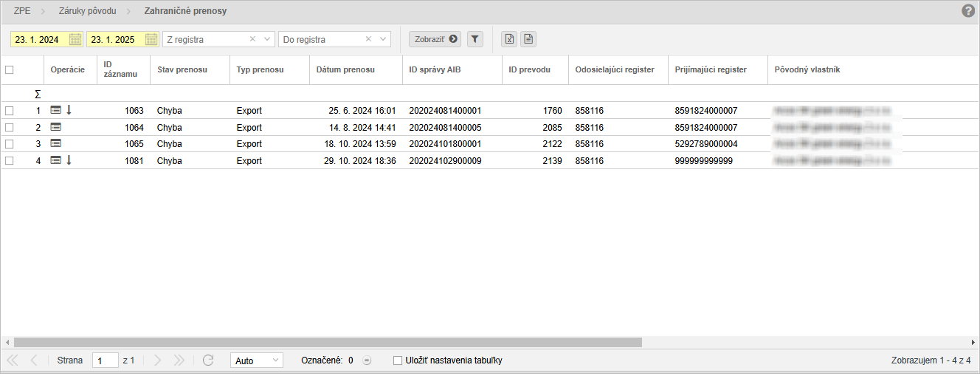Click scroll left arrow on horizontal scrollbar
This screenshot has width=980, height=376.
(6, 343)
